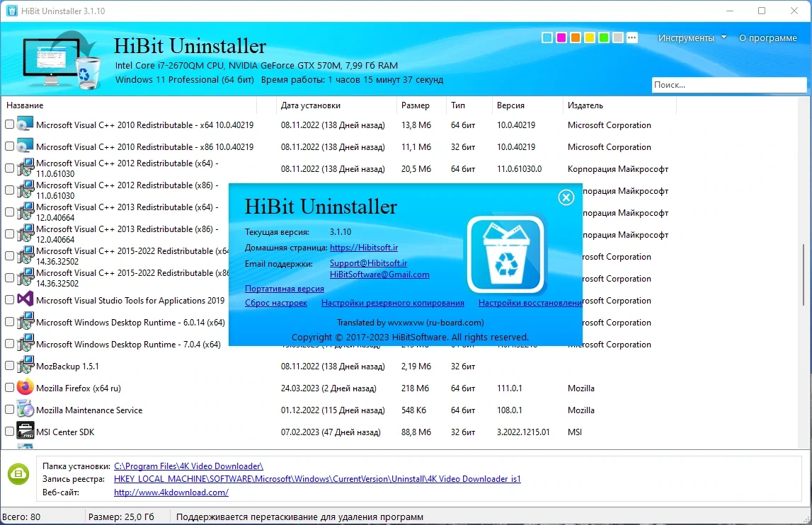Click Mozilla Firefox program icon
The width and height of the screenshot is (812, 525).
pos(25,387)
